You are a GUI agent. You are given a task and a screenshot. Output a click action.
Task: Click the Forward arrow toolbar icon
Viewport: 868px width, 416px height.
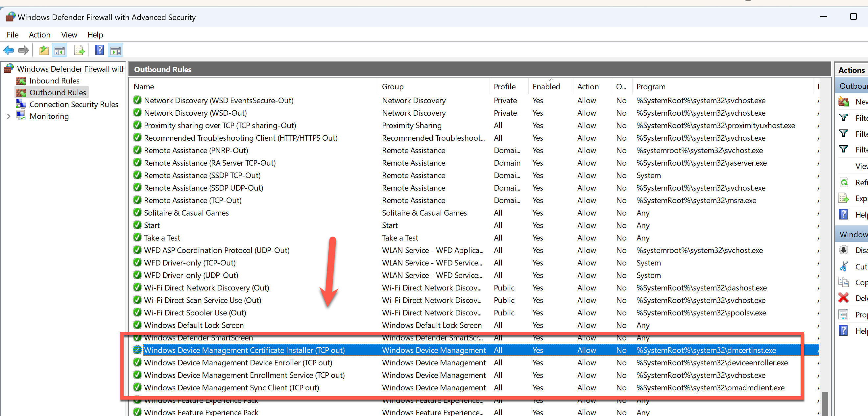24,51
